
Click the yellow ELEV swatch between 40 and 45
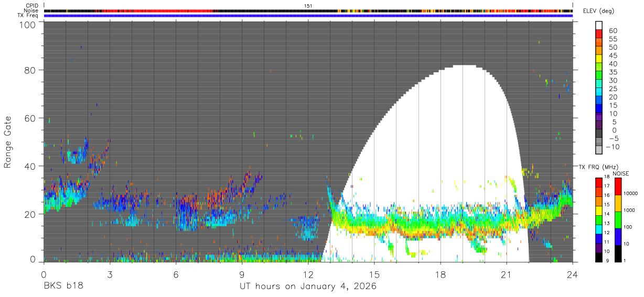pos(599,58)
